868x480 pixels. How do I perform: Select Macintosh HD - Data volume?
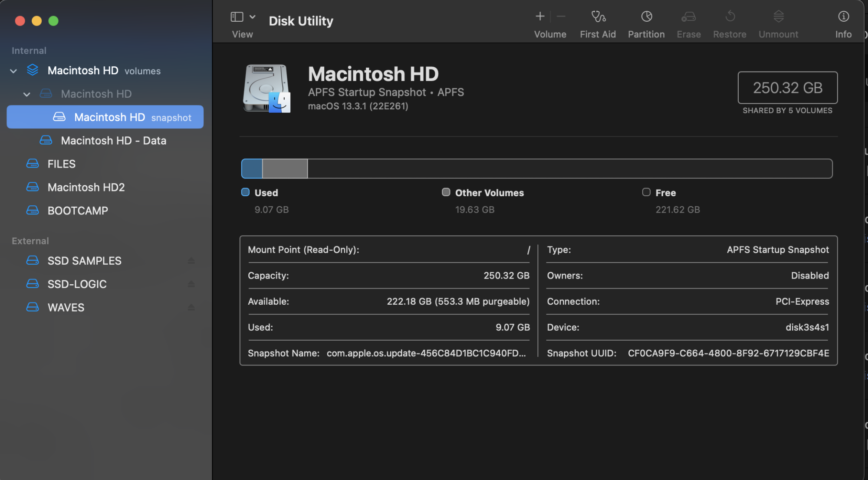click(113, 141)
